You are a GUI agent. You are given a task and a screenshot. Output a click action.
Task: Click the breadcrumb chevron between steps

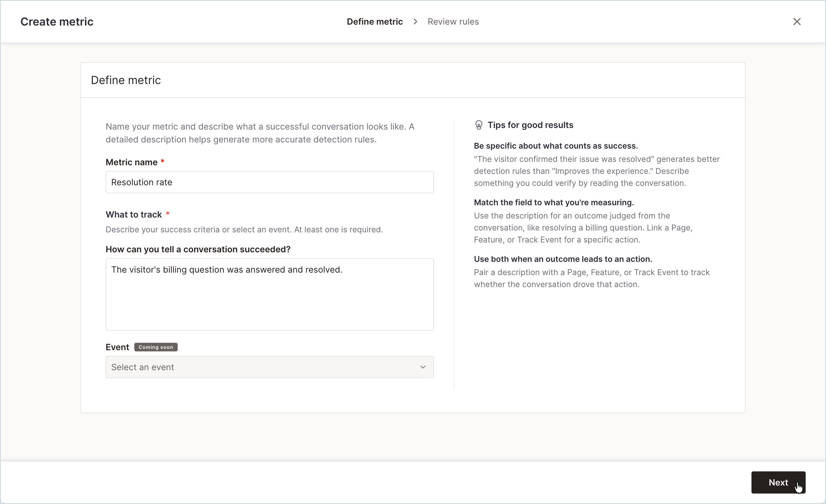point(415,22)
